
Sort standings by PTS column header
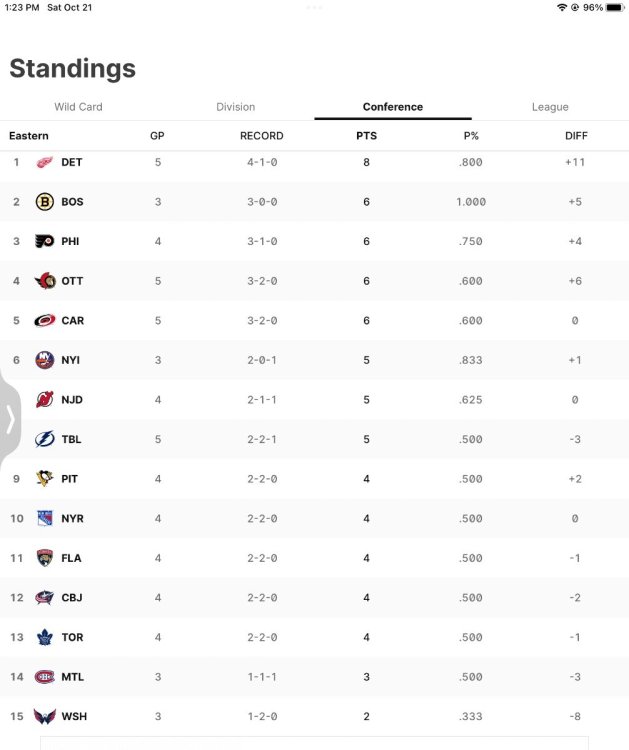pyautogui.click(x=366, y=136)
